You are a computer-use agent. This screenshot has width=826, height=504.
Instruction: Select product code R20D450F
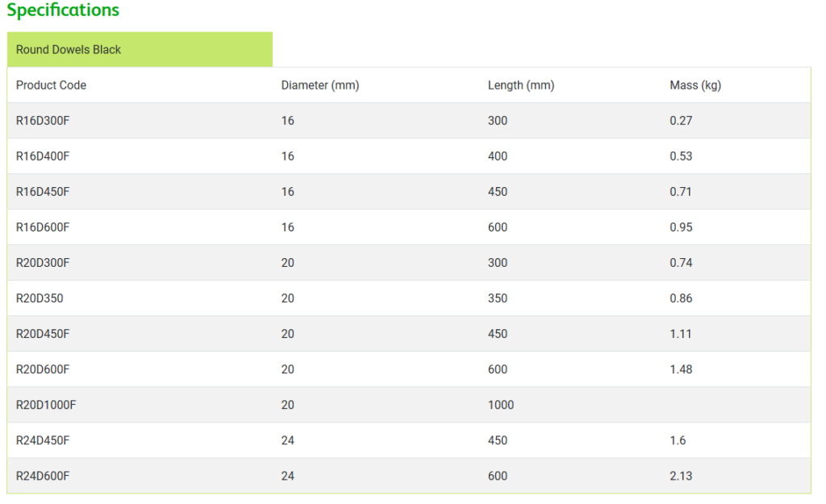(x=43, y=334)
